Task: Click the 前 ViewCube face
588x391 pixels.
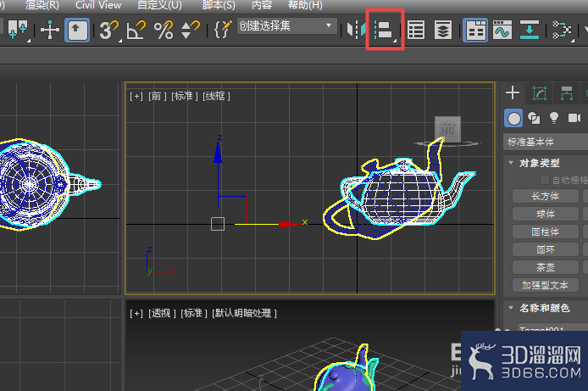Action: tap(447, 129)
